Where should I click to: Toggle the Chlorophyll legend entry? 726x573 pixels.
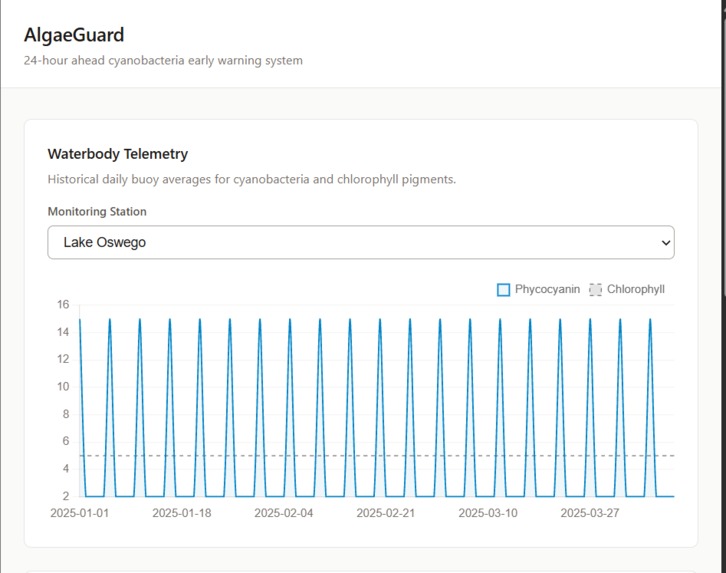tap(626, 290)
